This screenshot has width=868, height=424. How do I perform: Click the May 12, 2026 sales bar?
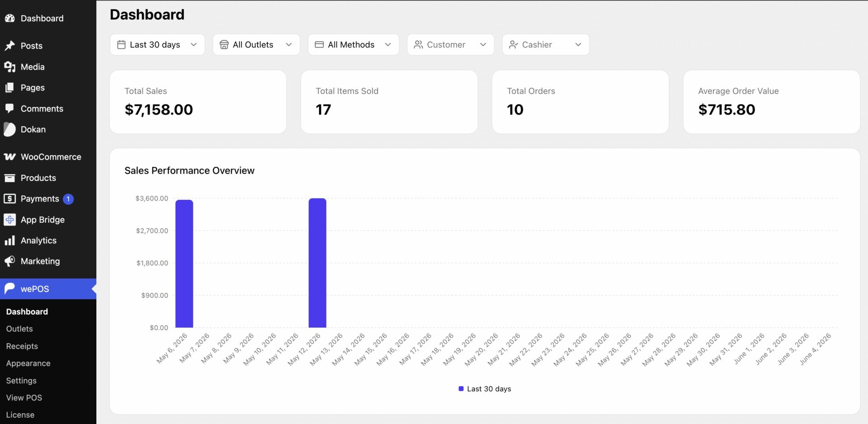(x=317, y=263)
